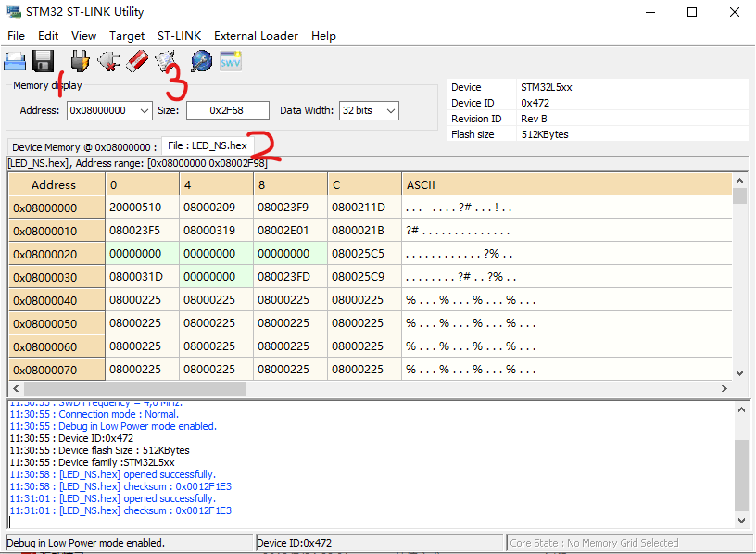
Task: Disconnect from target via the toolbar icon
Action: coord(108,61)
